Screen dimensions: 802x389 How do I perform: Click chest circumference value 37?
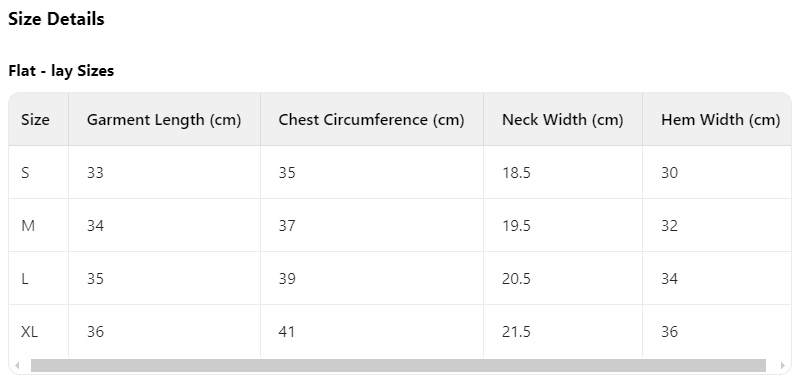pyautogui.click(x=287, y=226)
